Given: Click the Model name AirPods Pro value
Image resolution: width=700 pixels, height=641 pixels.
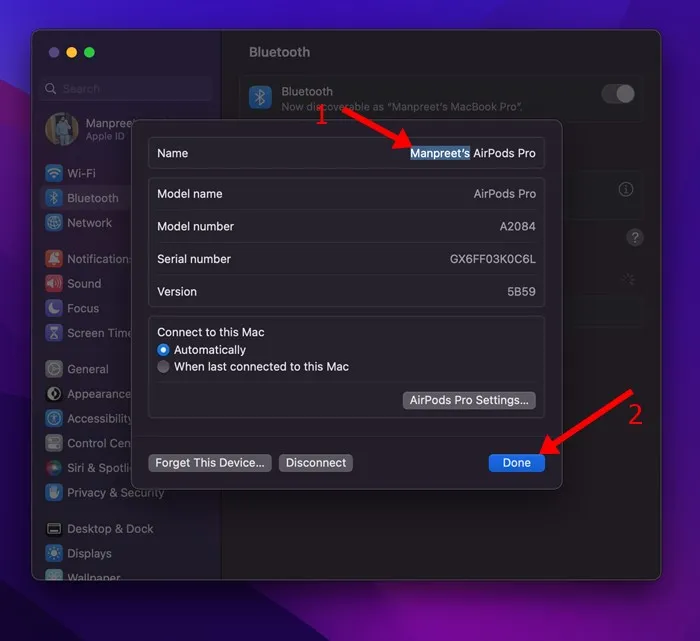Looking at the screenshot, I should click(504, 194).
